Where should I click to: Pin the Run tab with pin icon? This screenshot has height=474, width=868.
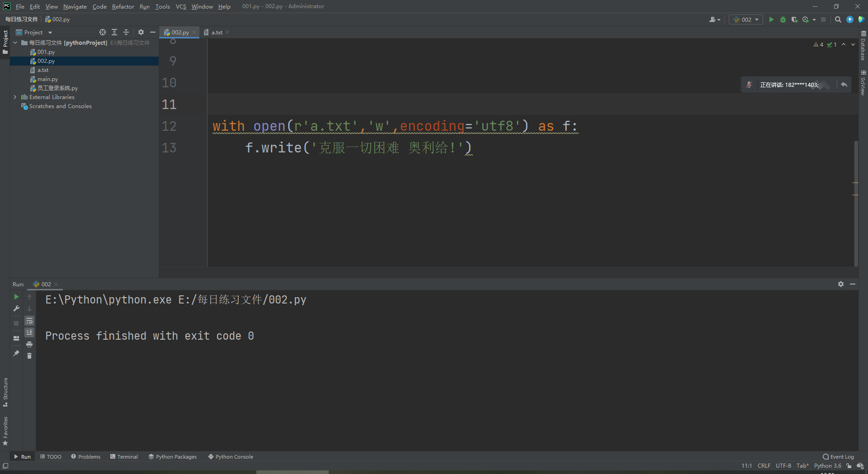click(x=16, y=353)
